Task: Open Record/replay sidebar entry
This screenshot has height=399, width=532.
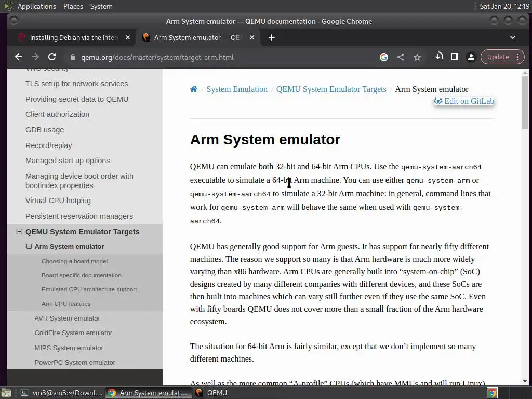Action: pos(48,145)
